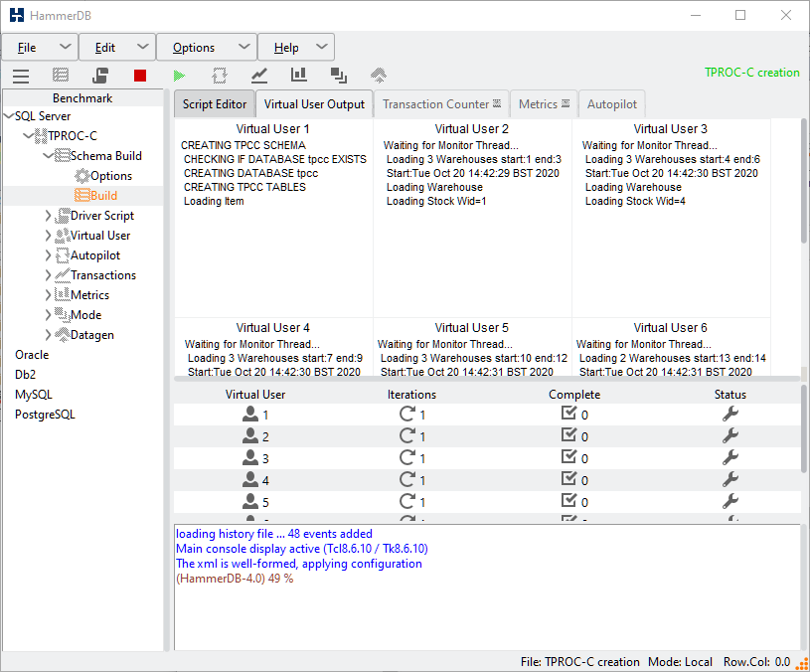Select MySQL in the benchmark tree
810x672 pixels.
point(34,395)
